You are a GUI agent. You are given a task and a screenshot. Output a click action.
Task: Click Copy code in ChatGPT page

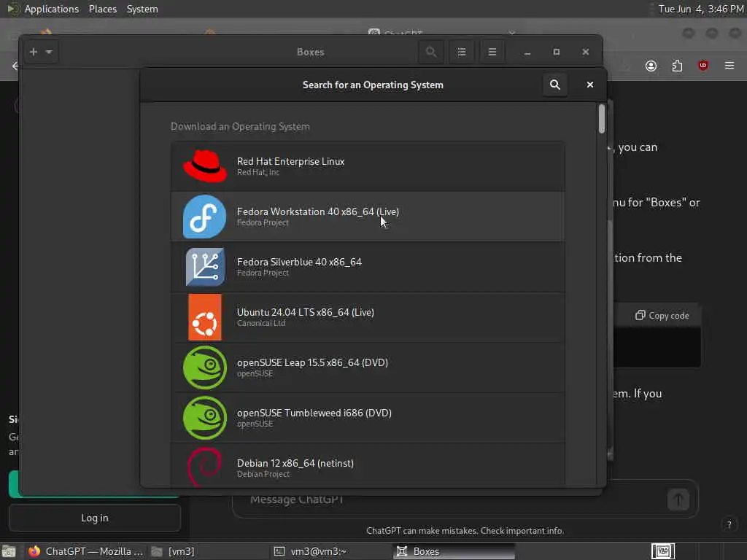tap(662, 315)
